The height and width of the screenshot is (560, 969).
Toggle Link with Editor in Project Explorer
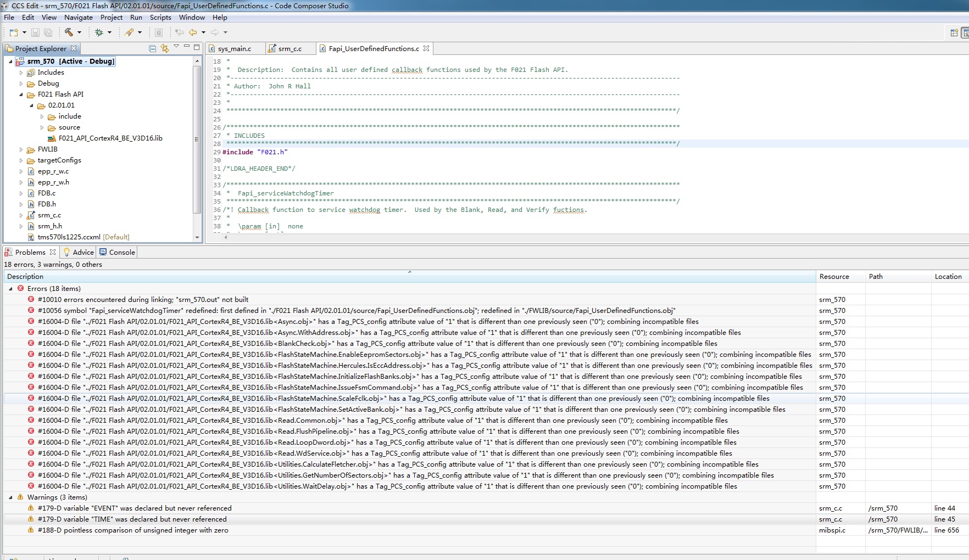(164, 48)
